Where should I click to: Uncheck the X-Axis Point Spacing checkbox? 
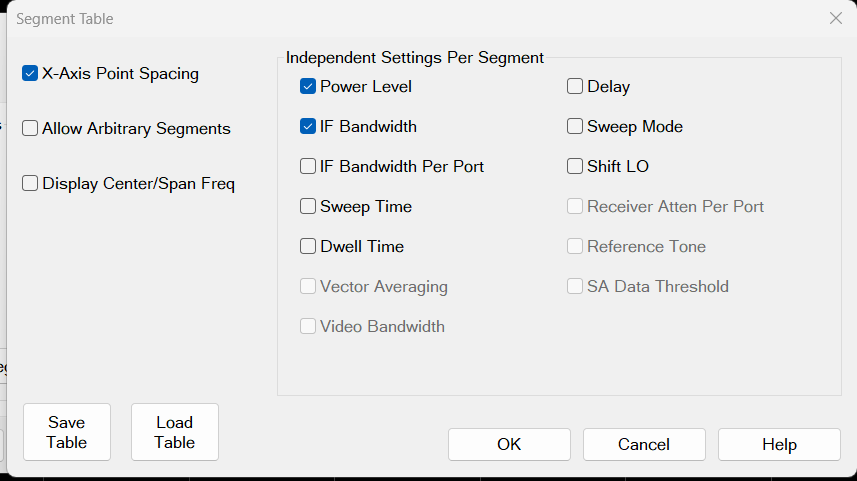30,74
